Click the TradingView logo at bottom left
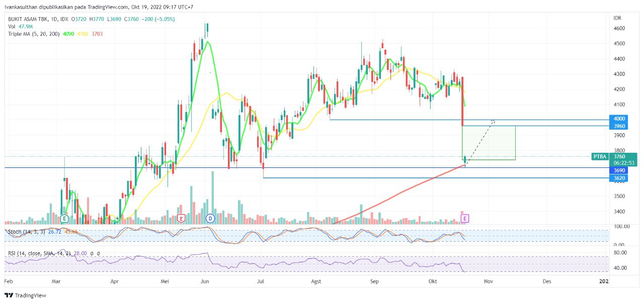 25,295
